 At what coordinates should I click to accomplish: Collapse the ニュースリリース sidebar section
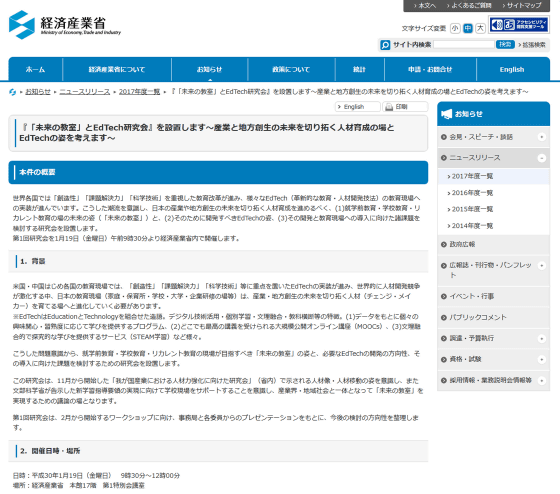pyautogui.click(x=542, y=158)
